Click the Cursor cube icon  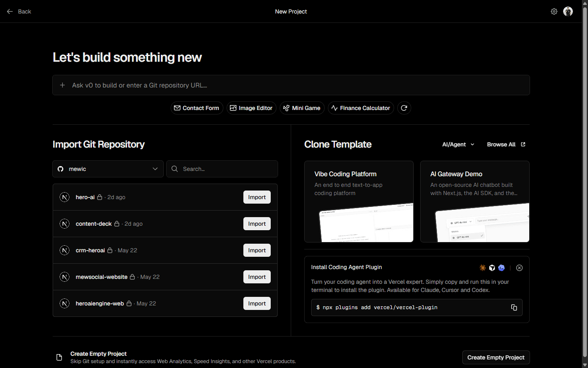(x=492, y=268)
